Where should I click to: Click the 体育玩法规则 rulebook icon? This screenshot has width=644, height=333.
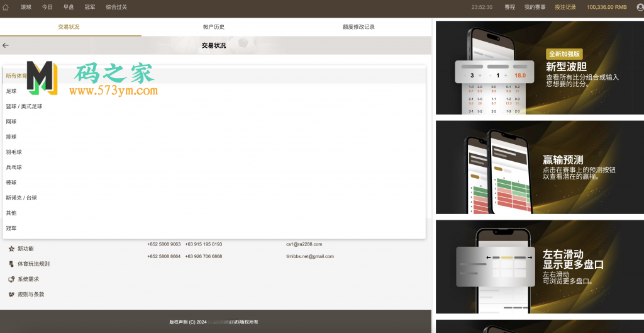[11, 264]
